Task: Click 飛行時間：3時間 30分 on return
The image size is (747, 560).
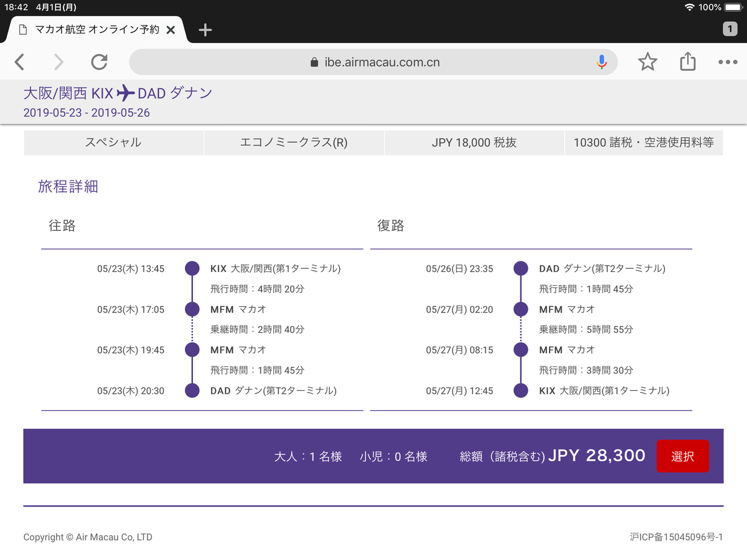Action: 586,370
